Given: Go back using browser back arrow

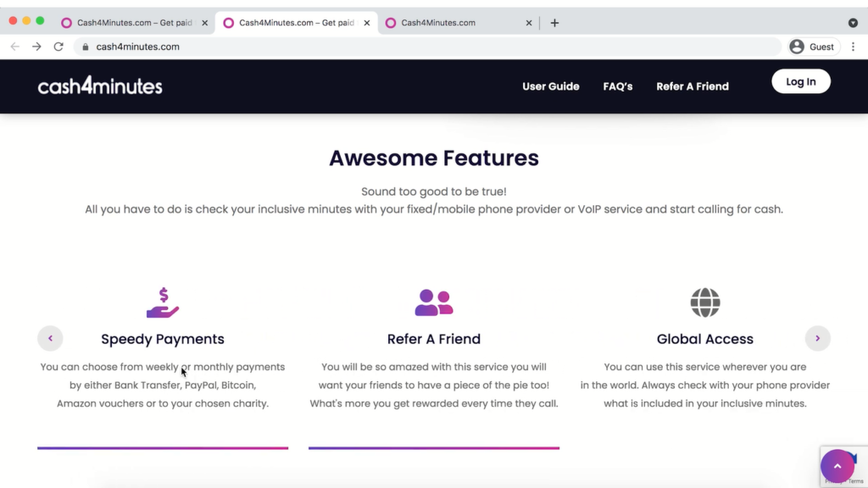Looking at the screenshot, I should click(x=15, y=47).
